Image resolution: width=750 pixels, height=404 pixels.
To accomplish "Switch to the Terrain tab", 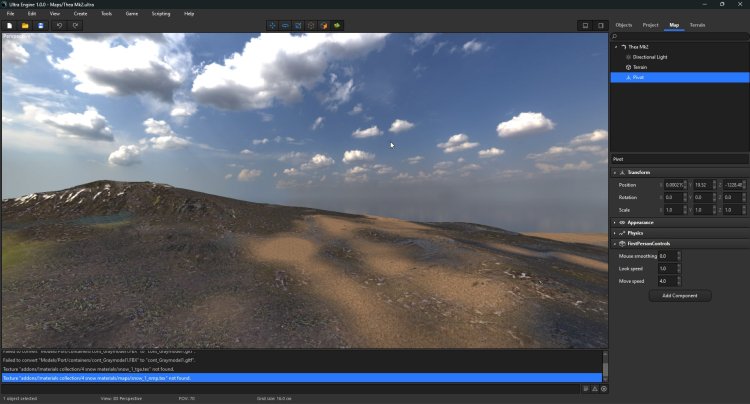I will click(x=697, y=24).
